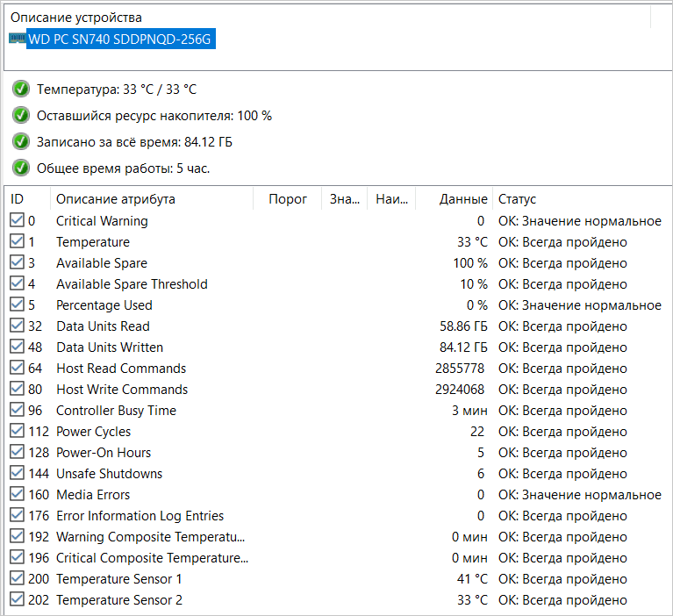
Task: Select the Error Information Log Entries name
Action: [140, 516]
